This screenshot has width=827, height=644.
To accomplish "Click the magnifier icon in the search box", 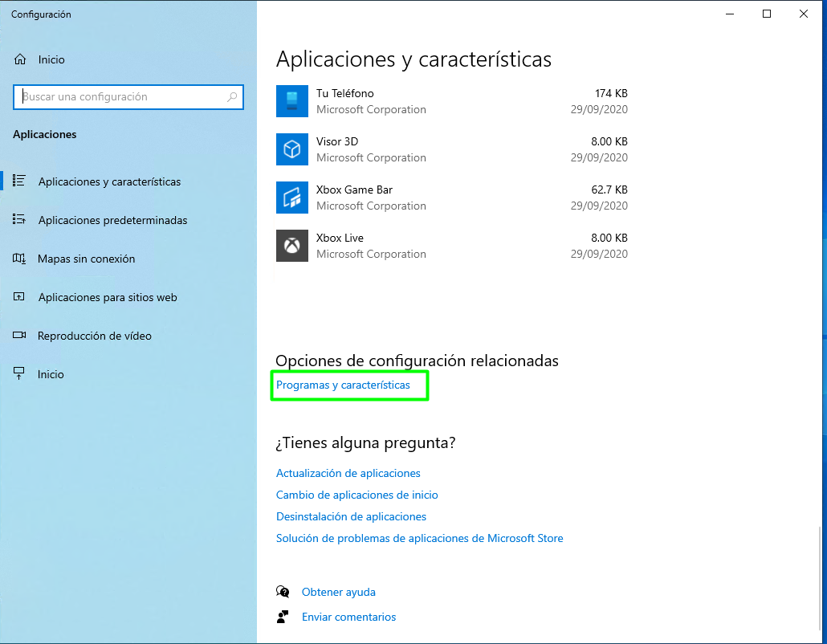I will pyautogui.click(x=232, y=97).
